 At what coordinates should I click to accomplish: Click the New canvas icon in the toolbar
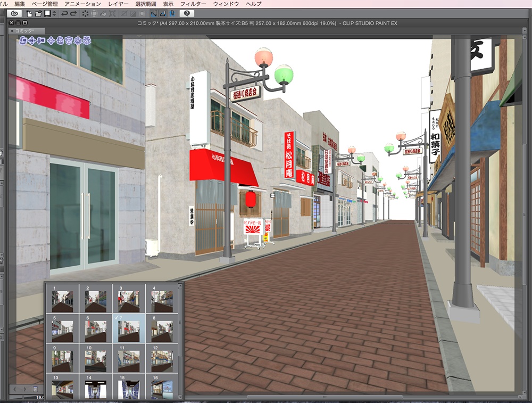click(29, 14)
